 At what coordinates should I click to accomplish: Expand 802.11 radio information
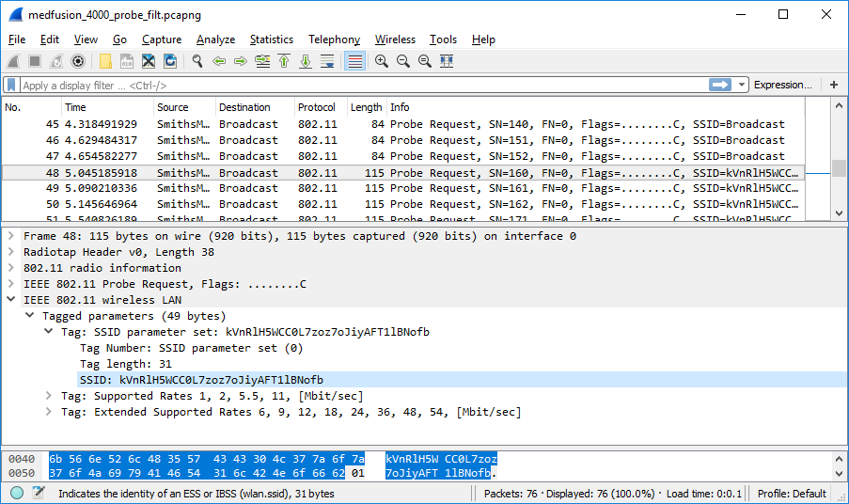pyautogui.click(x=11, y=267)
